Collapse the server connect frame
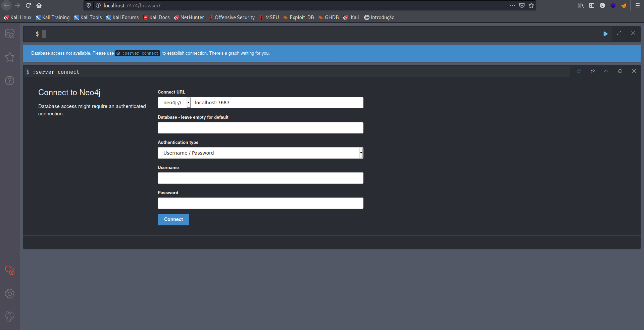 point(606,71)
